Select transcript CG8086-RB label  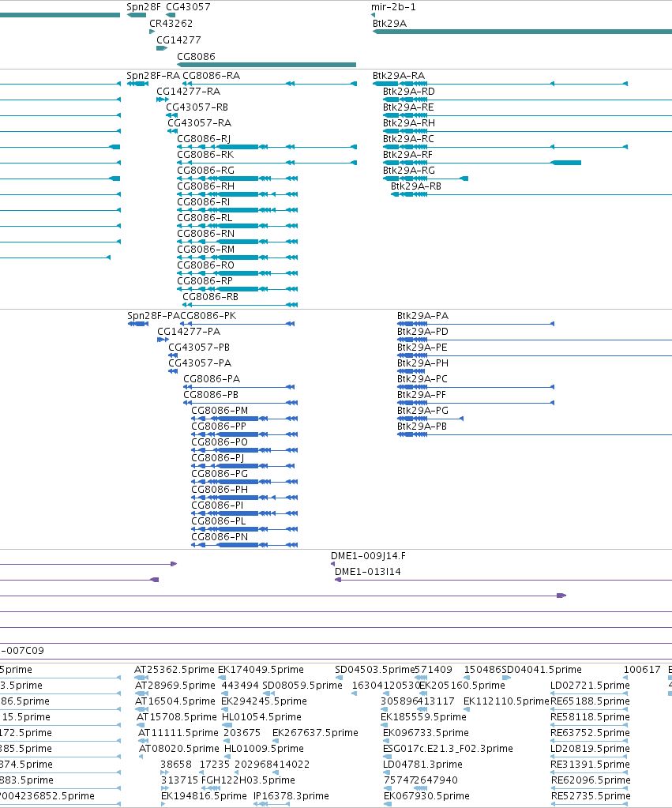tap(210, 297)
